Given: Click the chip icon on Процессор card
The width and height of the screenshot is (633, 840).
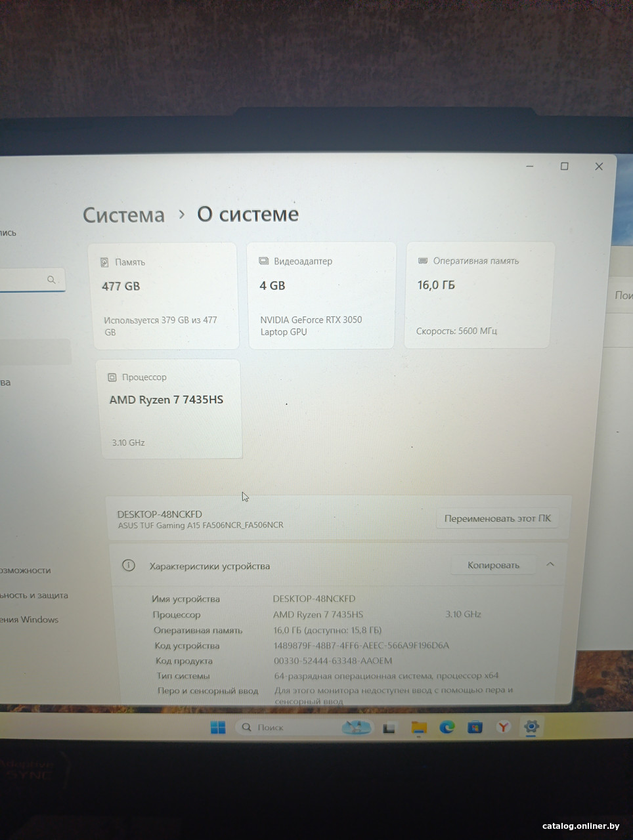Looking at the screenshot, I should coord(112,377).
